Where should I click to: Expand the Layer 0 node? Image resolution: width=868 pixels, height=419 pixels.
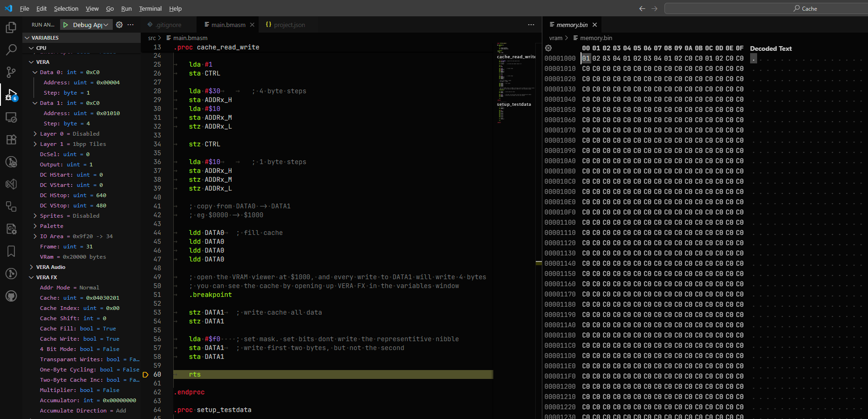pos(35,134)
